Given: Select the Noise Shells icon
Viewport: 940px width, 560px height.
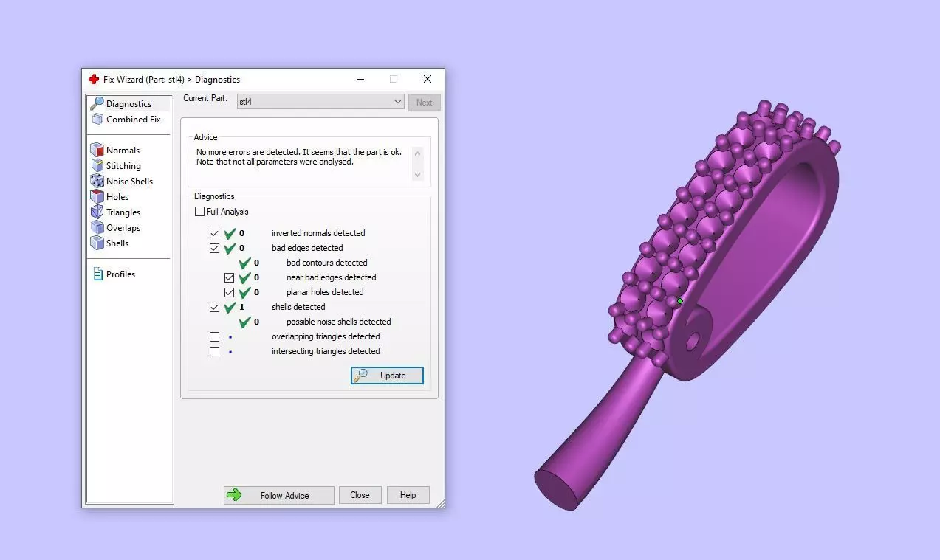Looking at the screenshot, I should 97,181.
